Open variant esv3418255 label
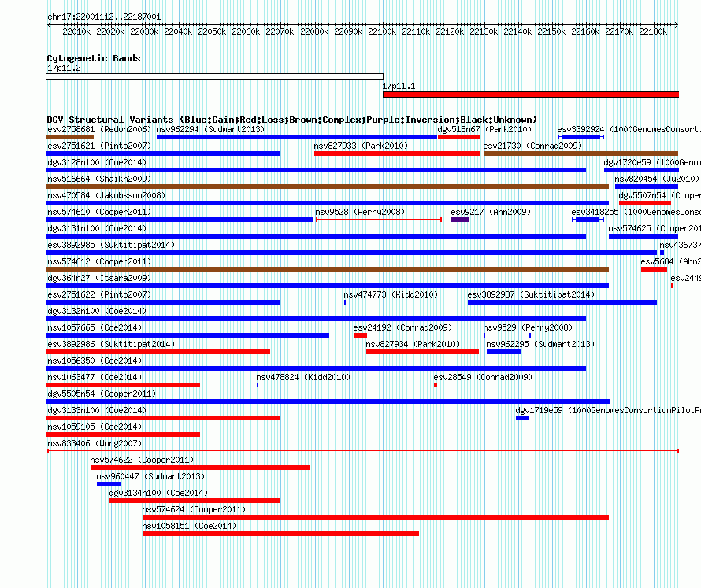 [636, 213]
